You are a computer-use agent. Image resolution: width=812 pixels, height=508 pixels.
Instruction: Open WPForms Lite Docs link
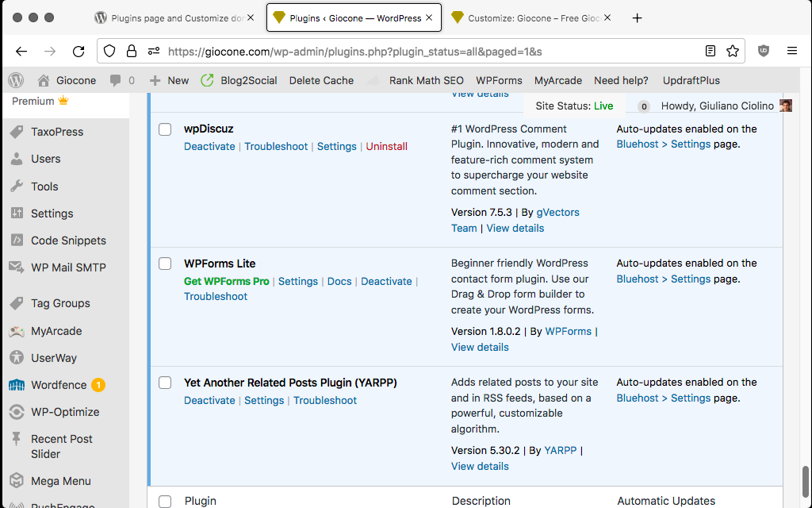coord(339,281)
